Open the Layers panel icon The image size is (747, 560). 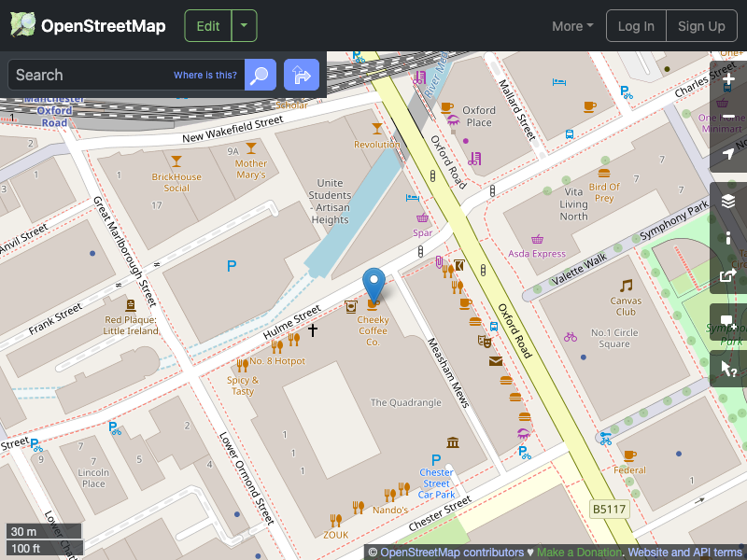[727, 201]
